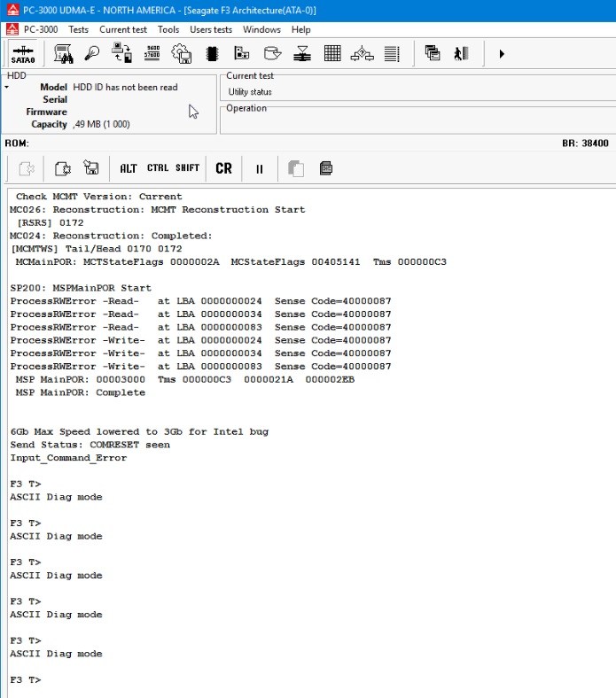Click the microchip icon in toolbar

coord(212,54)
